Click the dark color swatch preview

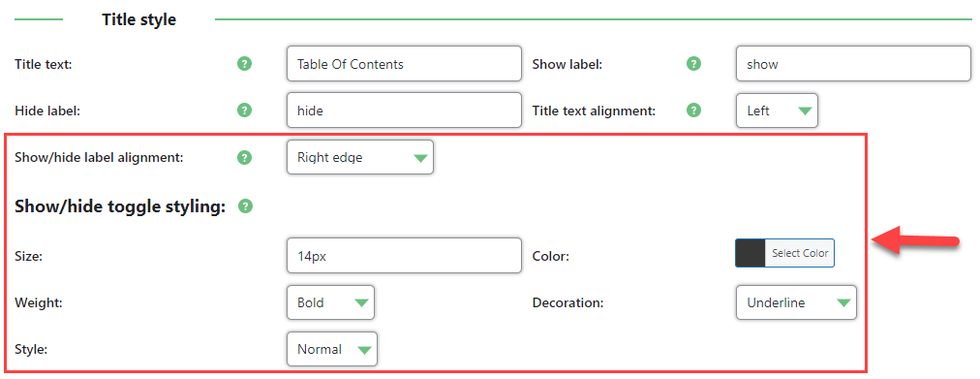coord(750,253)
